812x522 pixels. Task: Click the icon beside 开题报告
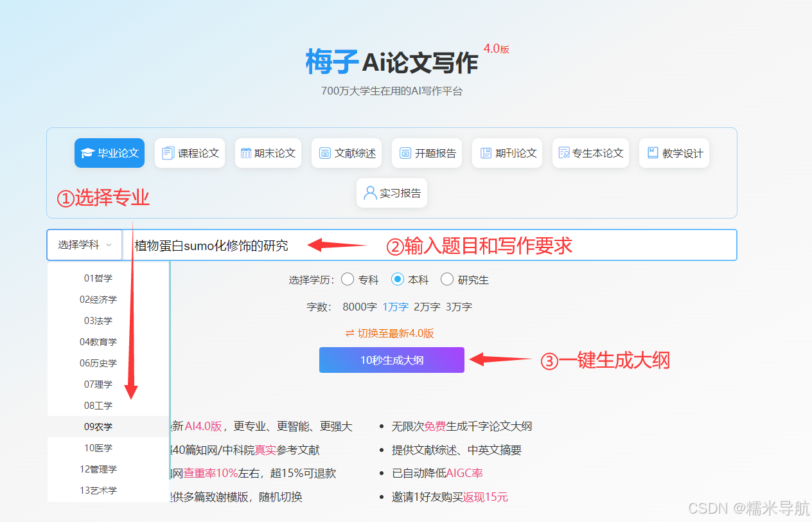[405, 153]
